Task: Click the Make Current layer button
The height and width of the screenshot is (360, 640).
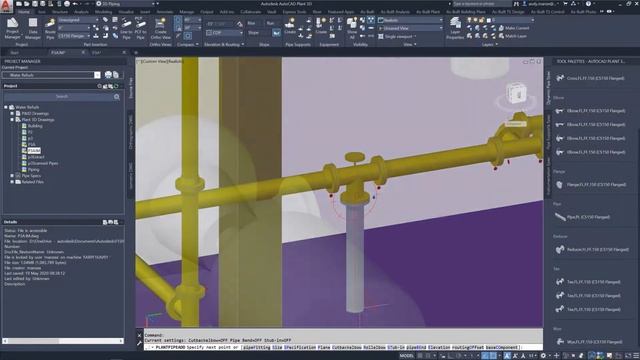Action: pos(514,28)
